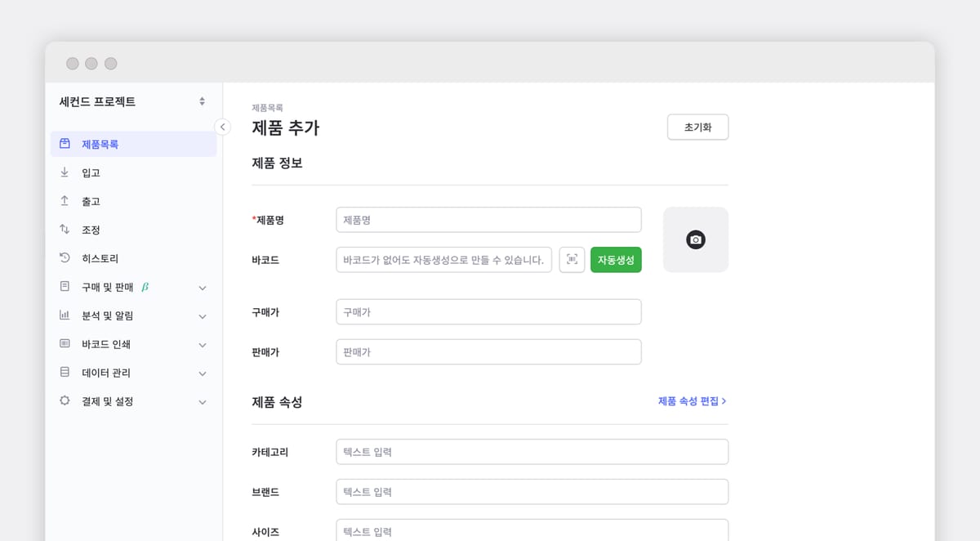
Task: Click into the 제품명 input field
Action: 488,220
